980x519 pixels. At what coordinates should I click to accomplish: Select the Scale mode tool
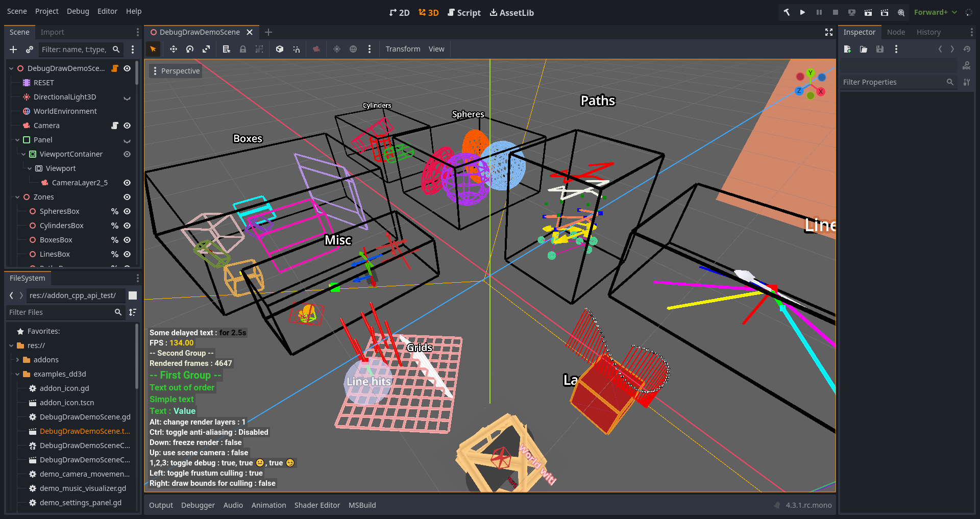(x=206, y=49)
